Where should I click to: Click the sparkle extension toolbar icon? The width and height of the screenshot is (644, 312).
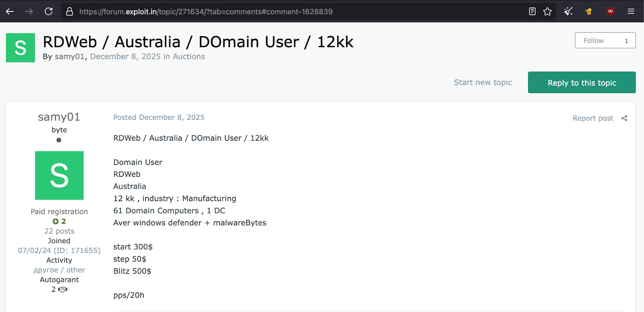coord(568,11)
